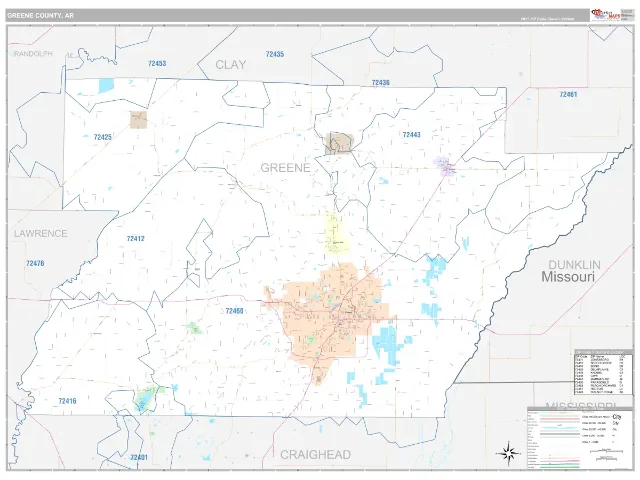Select ZIP code 72450 label

click(x=234, y=311)
